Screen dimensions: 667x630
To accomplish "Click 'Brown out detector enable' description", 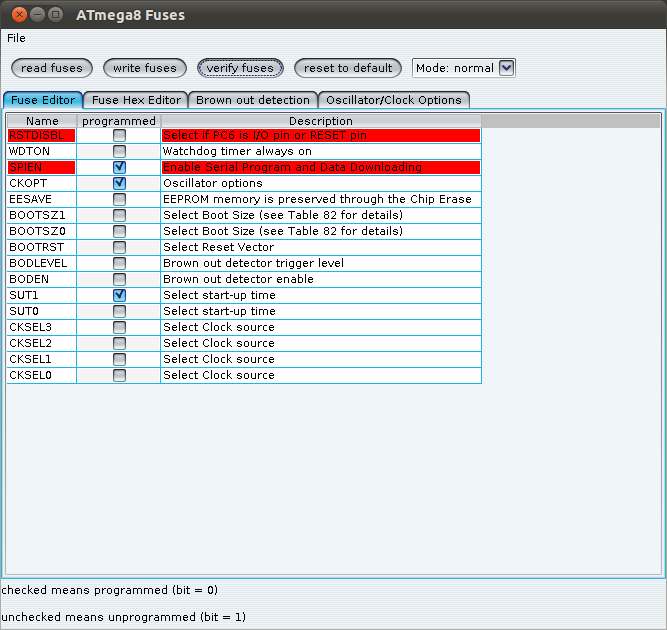I will [x=321, y=279].
